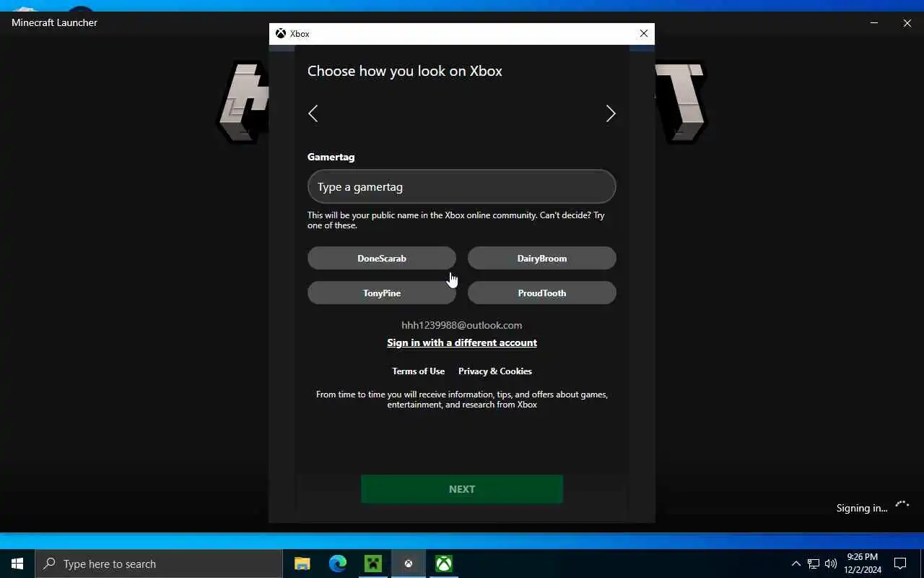
Task: Close the Minecraft Launcher window
Action: point(907,22)
